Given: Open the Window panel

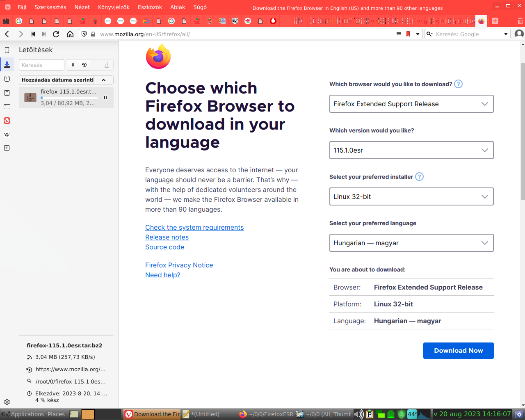Looking at the screenshot, I should coord(7,107).
